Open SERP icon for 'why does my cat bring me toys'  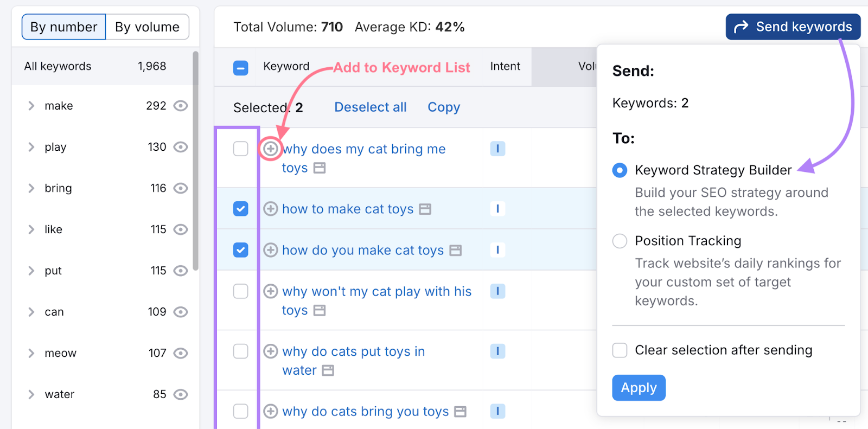pyautogui.click(x=320, y=168)
